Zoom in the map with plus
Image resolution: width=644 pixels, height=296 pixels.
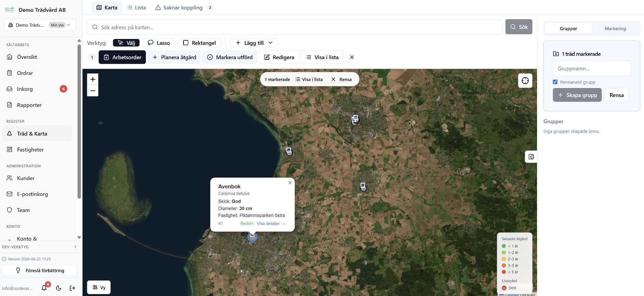(93, 79)
